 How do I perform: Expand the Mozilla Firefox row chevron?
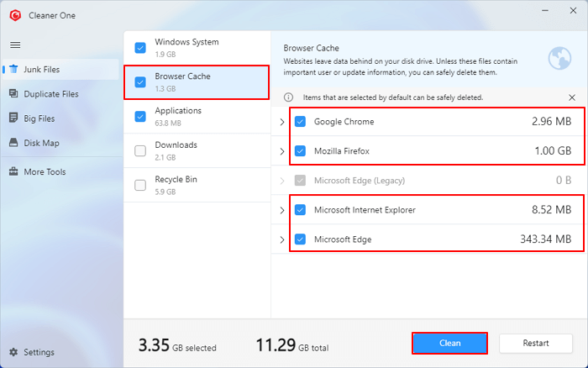click(x=282, y=151)
